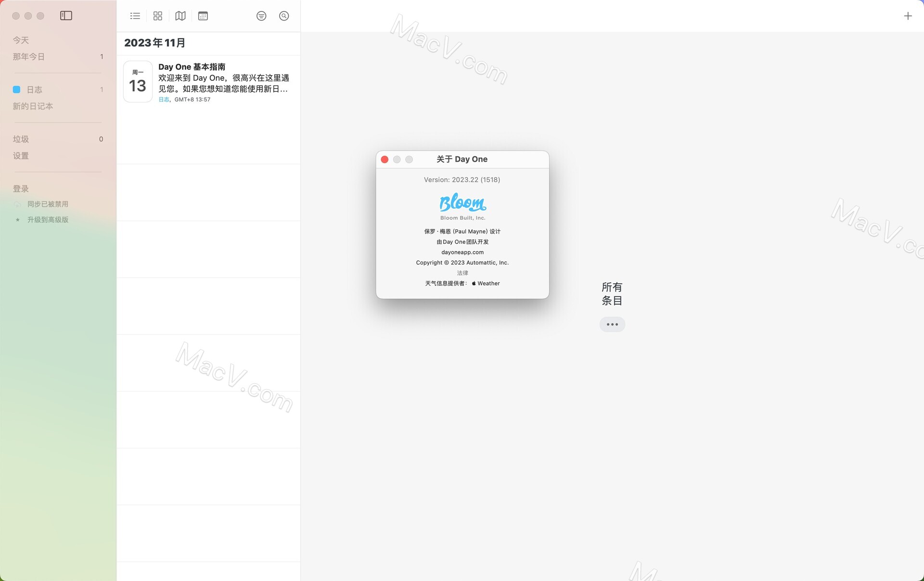924x581 pixels.
Task: Open 设置 settings in the sidebar
Action: click(21, 156)
